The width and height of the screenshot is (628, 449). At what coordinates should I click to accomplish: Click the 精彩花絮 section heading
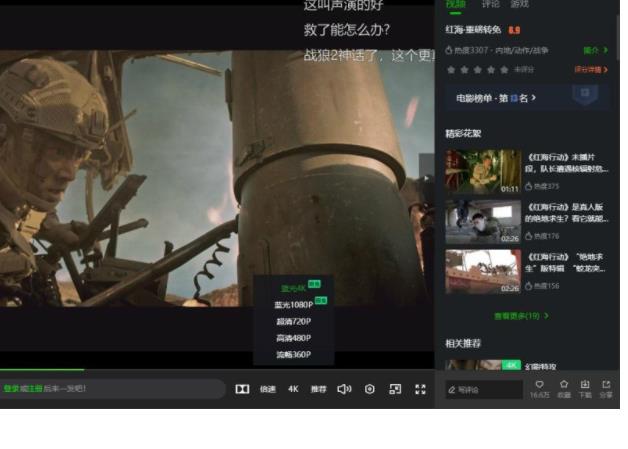463,133
